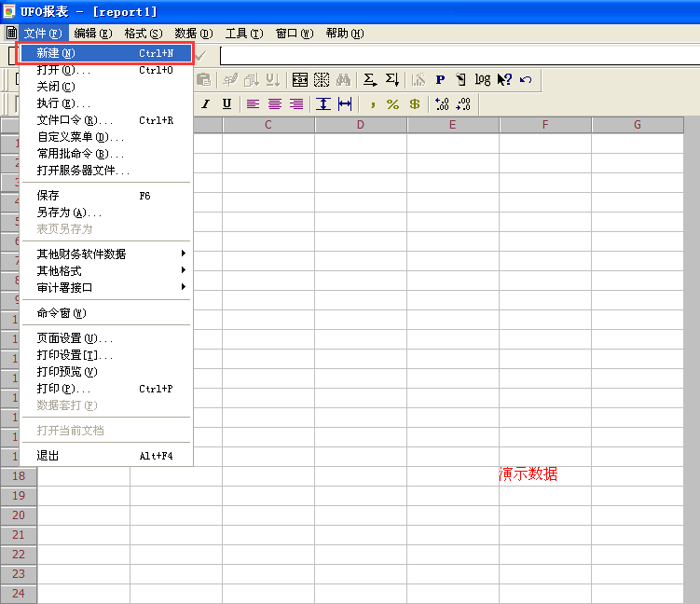Select row 18 header
Viewport: 700px width, 604px height.
pyautogui.click(x=19, y=476)
